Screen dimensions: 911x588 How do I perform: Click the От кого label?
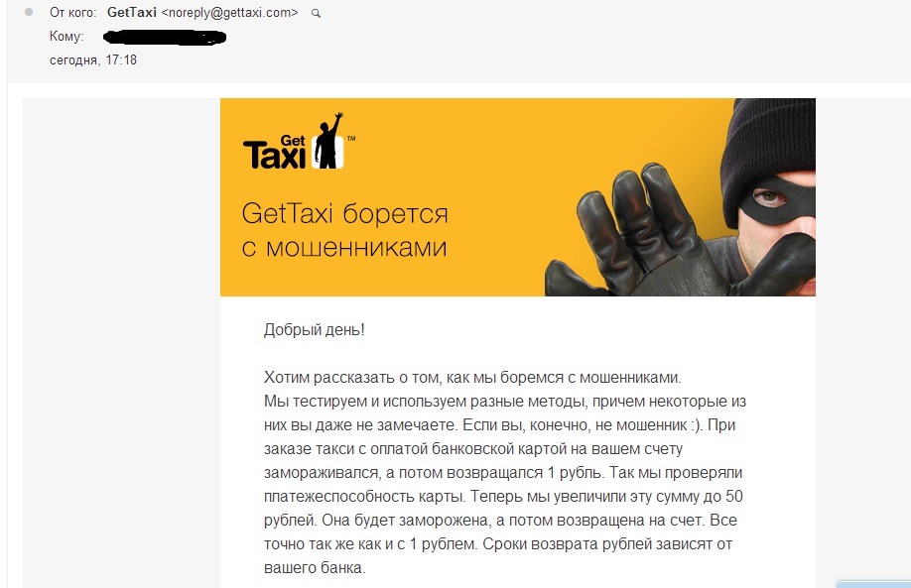click(73, 13)
